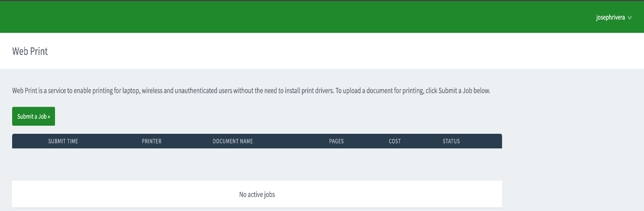Click the blank area right of the jobs table
This screenshot has height=211, width=644.
point(570,167)
